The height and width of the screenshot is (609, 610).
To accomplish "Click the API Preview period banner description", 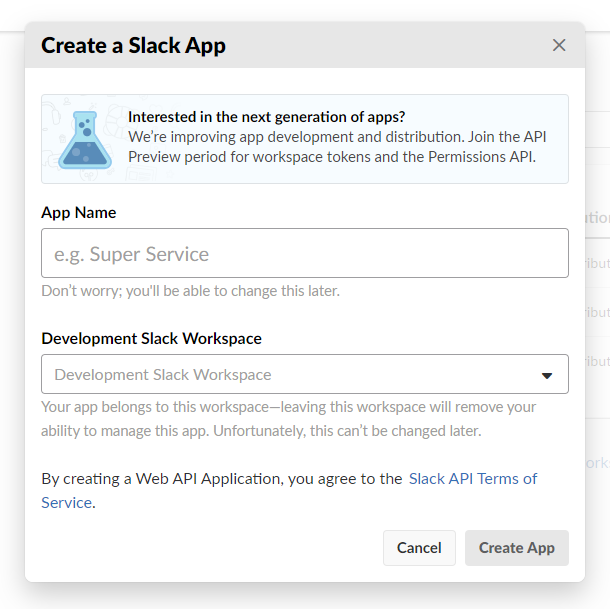I will pos(336,146).
